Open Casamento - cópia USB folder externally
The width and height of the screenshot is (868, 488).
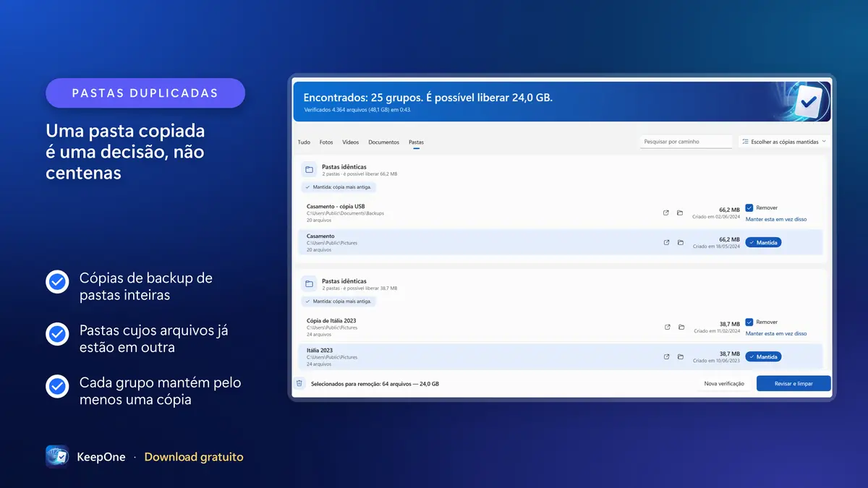(666, 213)
